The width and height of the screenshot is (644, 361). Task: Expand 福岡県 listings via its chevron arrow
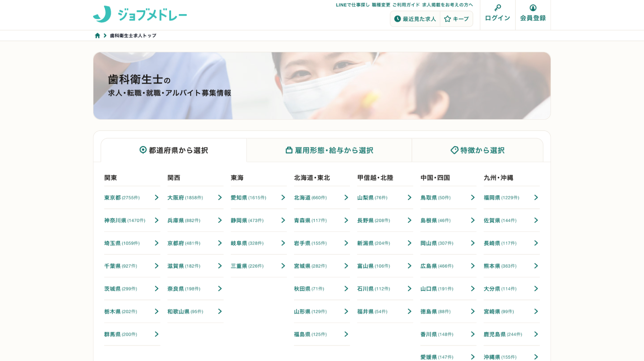pyautogui.click(x=536, y=198)
